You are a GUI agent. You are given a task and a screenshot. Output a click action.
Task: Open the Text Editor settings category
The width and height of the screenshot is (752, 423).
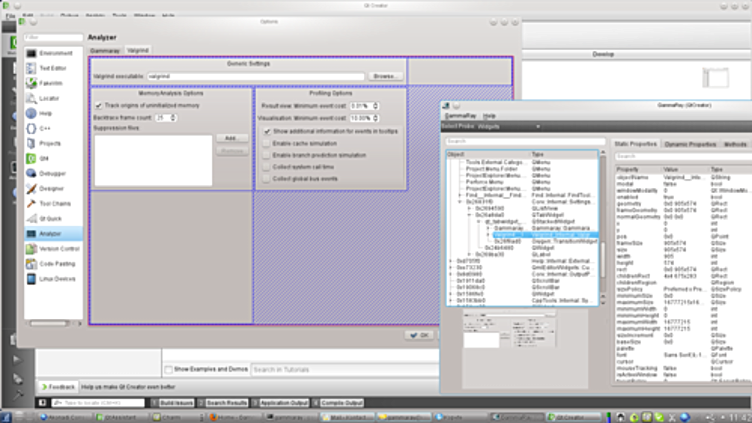tap(33, 67)
